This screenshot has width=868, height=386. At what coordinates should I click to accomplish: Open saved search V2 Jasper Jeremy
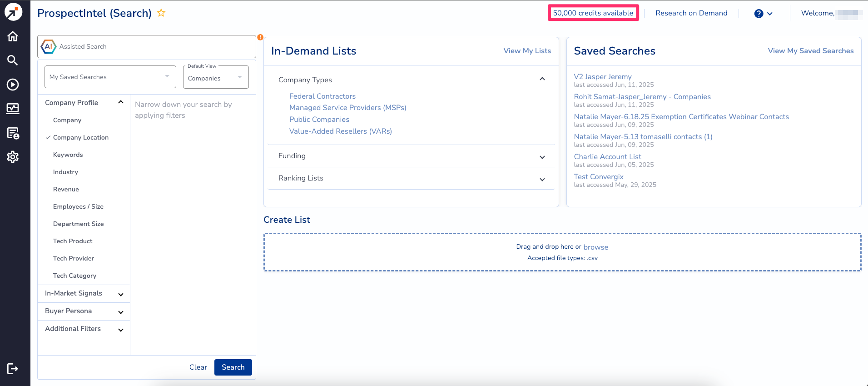603,77
